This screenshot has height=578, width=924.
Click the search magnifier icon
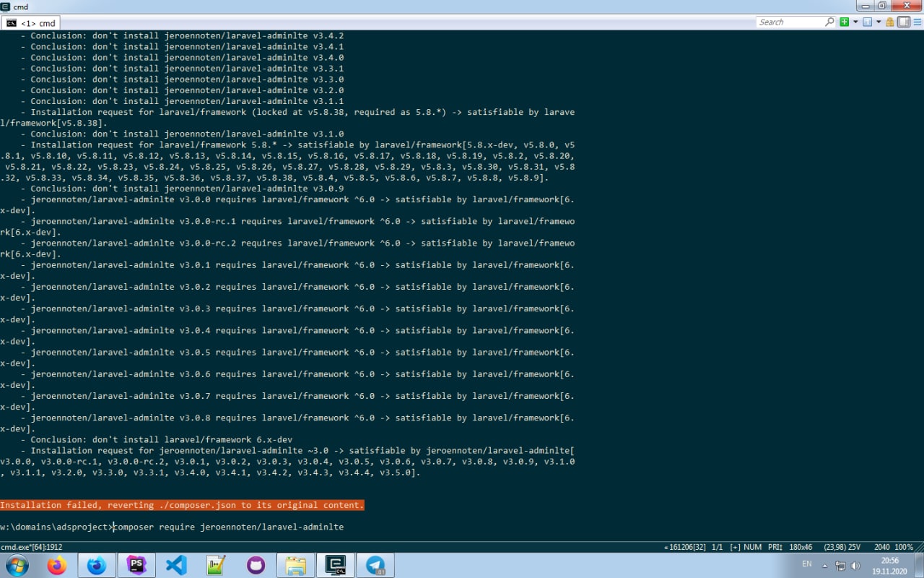pyautogui.click(x=829, y=22)
